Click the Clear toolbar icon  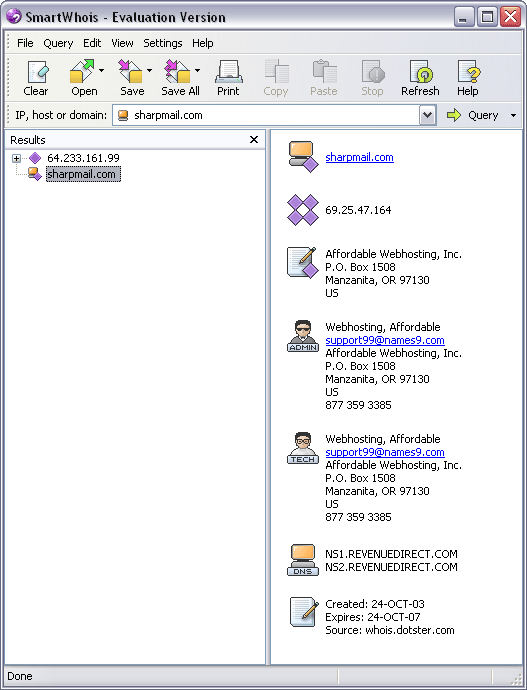tap(37, 72)
